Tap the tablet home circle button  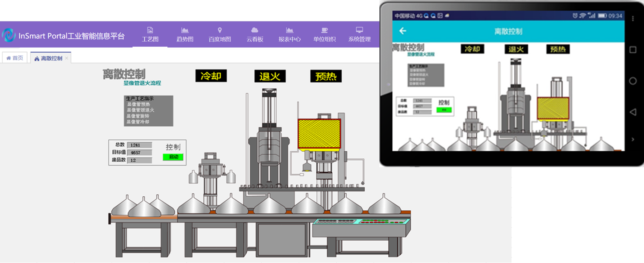coord(633,81)
